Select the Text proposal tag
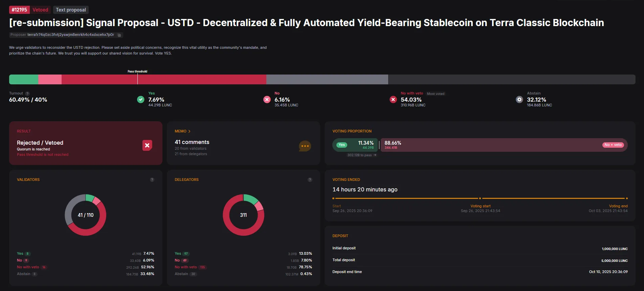 [x=71, y=10]
